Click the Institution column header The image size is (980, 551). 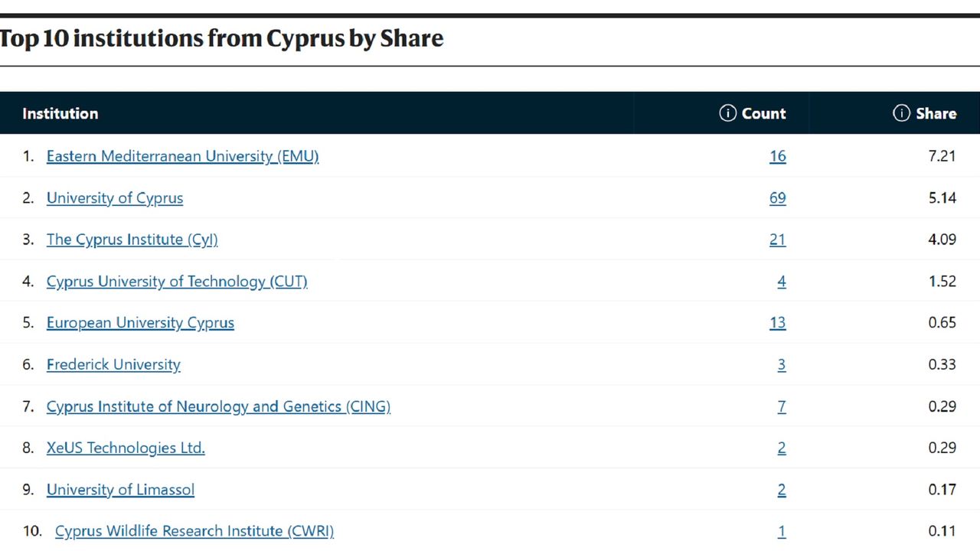[x=60, y=113]
